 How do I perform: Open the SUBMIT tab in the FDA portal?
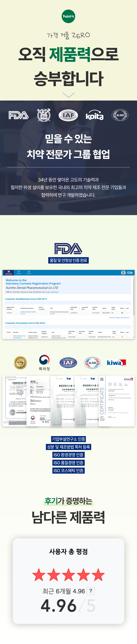pos(19,272)
